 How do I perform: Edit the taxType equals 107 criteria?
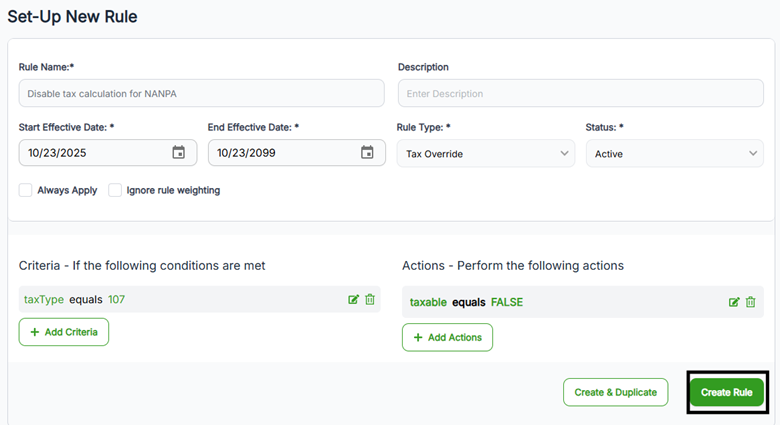(x=353, y=299)
